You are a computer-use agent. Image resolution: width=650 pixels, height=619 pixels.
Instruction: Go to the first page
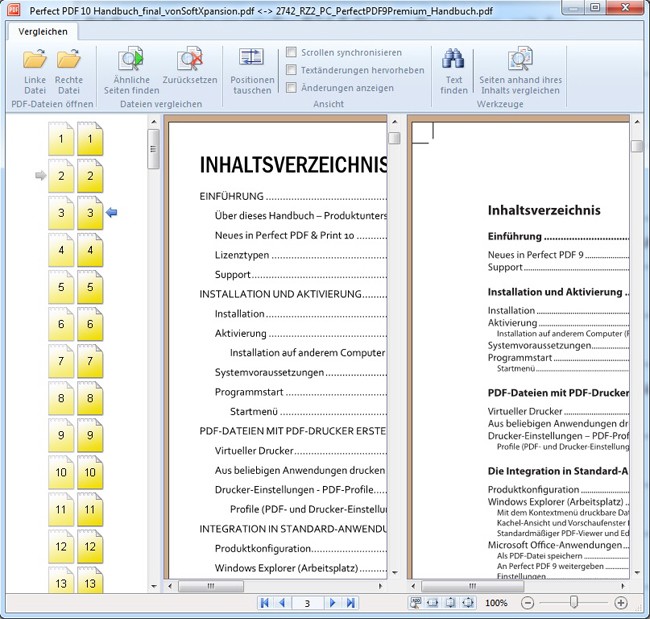pyautogui.click(x=264, y=602)
